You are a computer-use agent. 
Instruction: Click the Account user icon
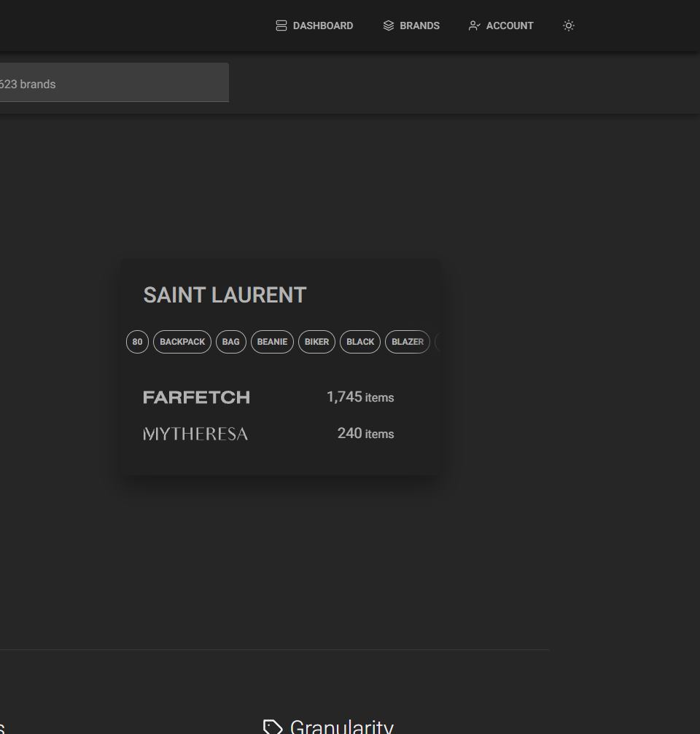tap(474, 26)
